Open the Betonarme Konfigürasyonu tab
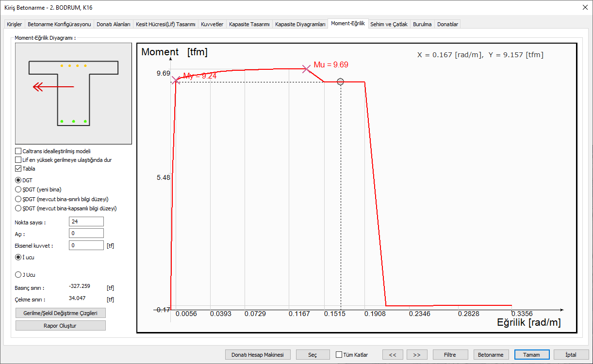Screen dimensions: 593x364 59,24
